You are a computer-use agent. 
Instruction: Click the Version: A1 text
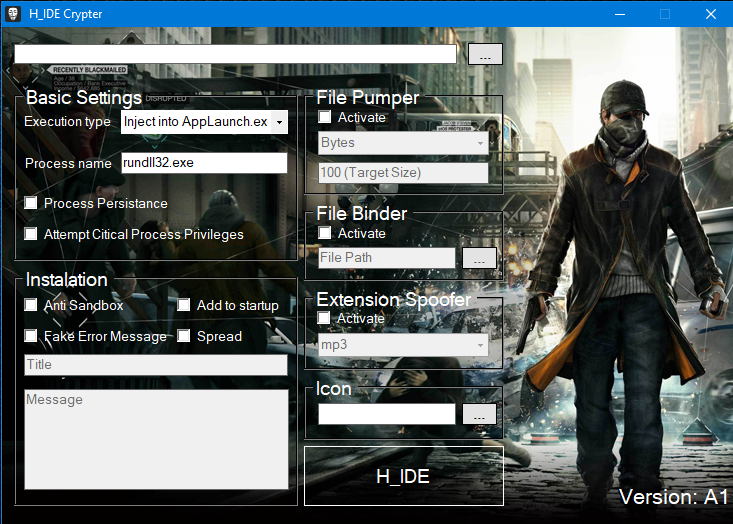[673, 497]
